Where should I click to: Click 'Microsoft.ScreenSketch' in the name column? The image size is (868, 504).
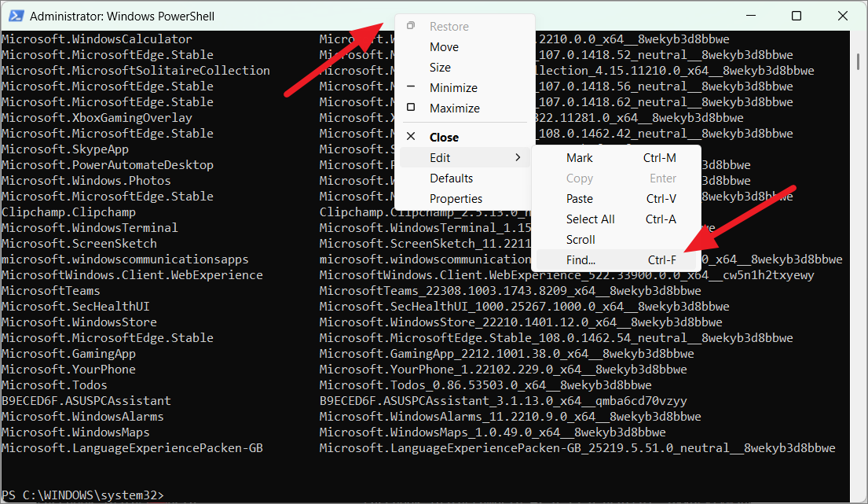pos(79,244)
